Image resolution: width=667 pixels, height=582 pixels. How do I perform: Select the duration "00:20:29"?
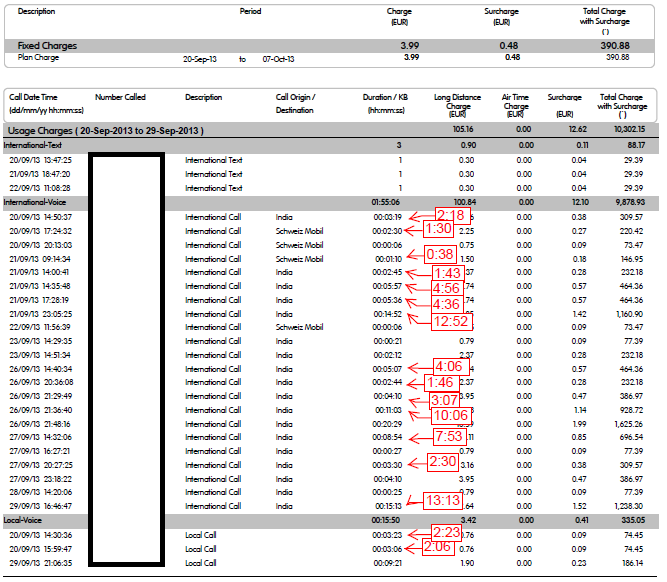pos(387,424)
